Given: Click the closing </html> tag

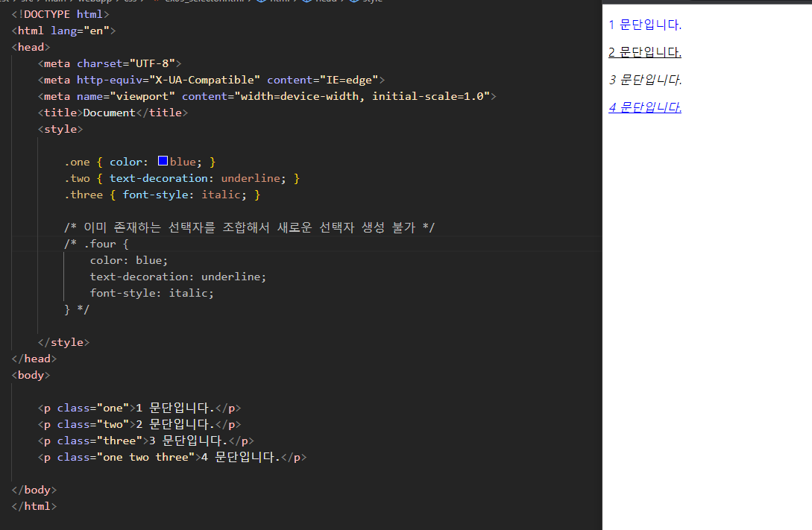Looking at the screenshot, I should (34, 507).
